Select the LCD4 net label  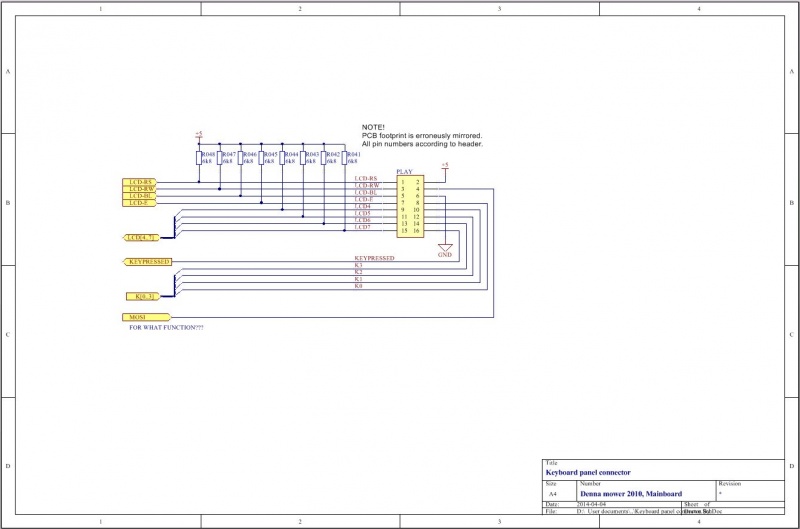(x=362, y=206)
